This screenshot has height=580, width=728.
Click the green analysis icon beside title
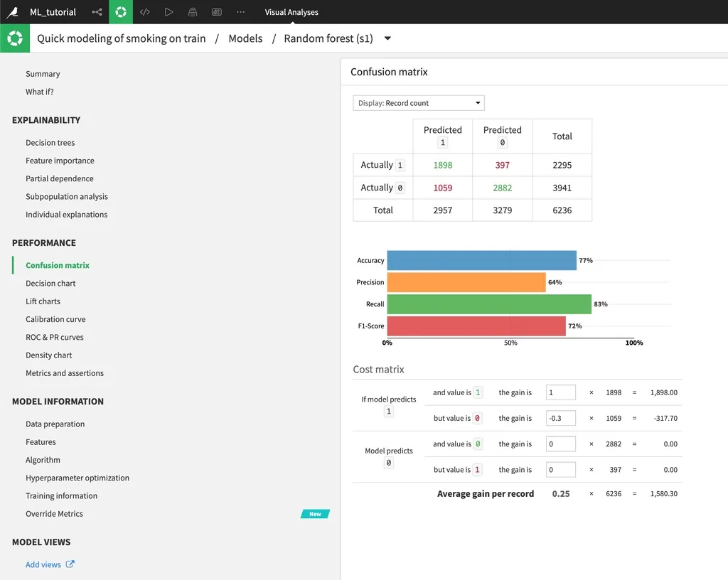[15, 38]
